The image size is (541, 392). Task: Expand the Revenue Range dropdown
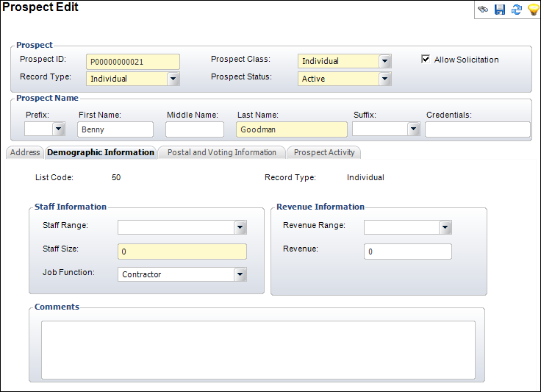tap(445, 227)
